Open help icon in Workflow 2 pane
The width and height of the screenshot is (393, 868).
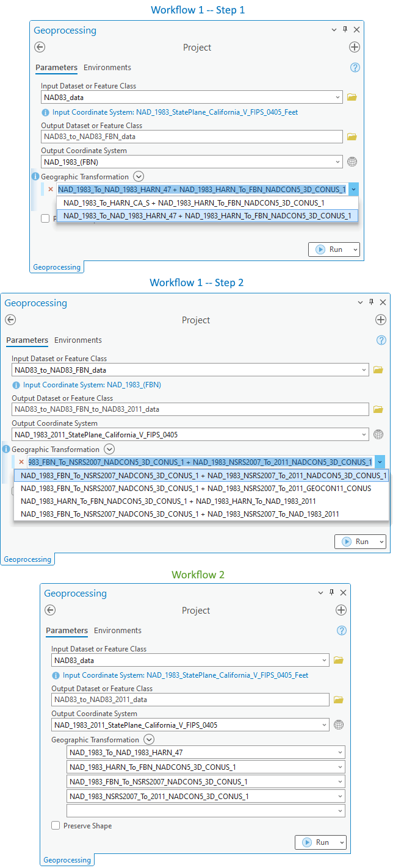pyautogui.click(x=342, y=631)
